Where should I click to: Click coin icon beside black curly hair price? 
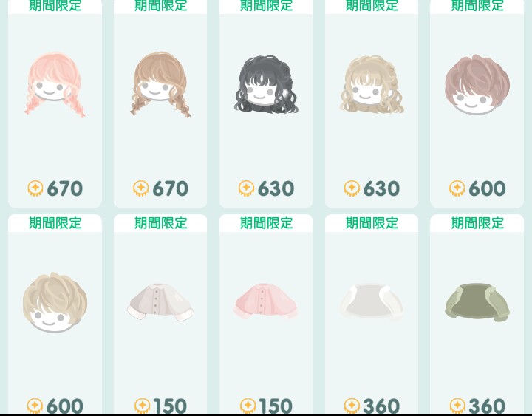click(246, 188)
